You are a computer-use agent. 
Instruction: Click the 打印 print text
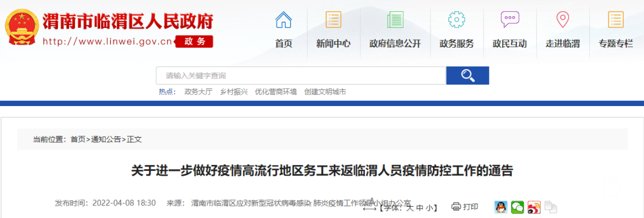(470, 207)
